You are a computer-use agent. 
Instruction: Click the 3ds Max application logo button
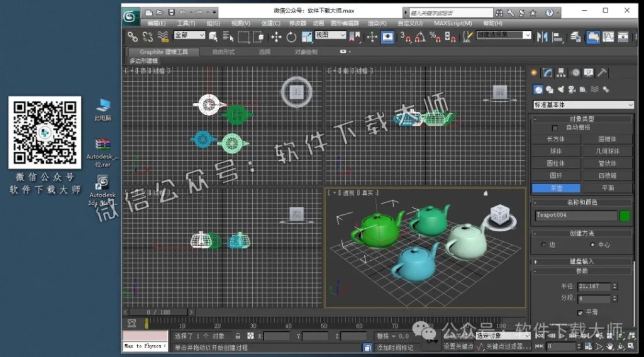tap(130, 17)
